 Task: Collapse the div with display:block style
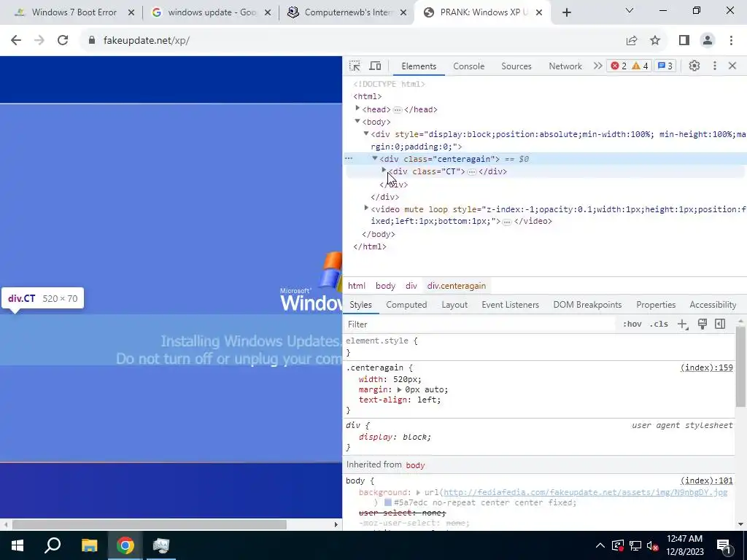366,134
